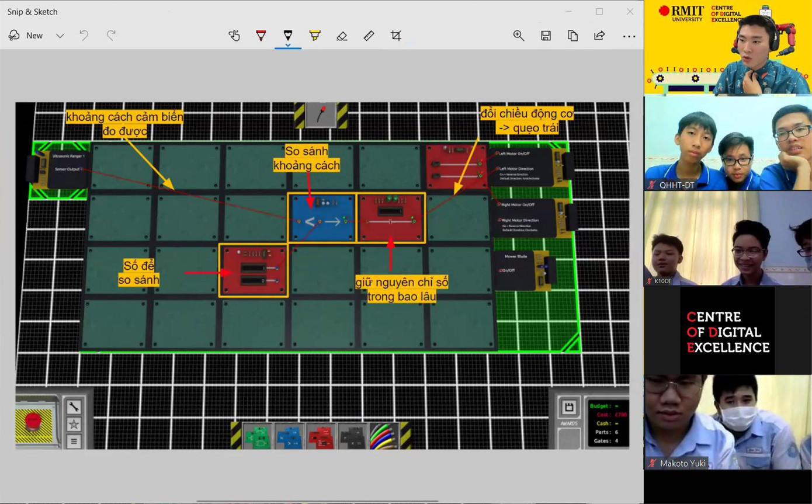
Task: Click the Redo arrow
Action: point(111,36)
